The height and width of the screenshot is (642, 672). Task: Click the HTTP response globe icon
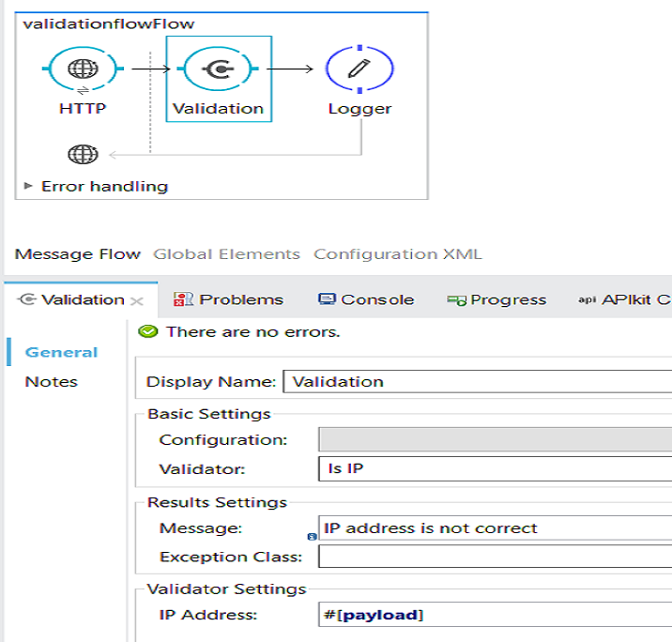click(x=83, y=155)
